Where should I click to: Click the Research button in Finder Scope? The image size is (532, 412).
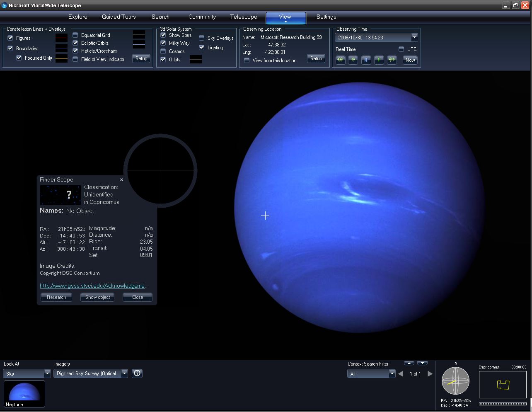(x=56, y=297)
